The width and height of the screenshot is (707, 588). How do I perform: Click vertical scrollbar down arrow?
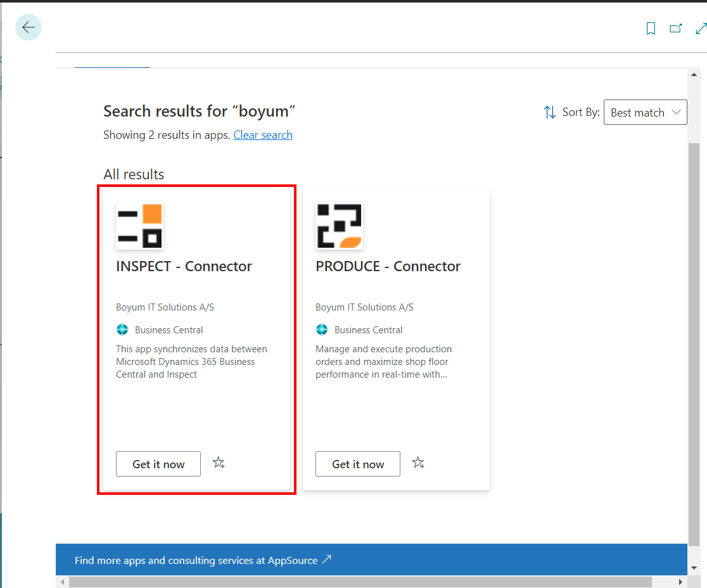pyautogui.click(x=694, y=568)
